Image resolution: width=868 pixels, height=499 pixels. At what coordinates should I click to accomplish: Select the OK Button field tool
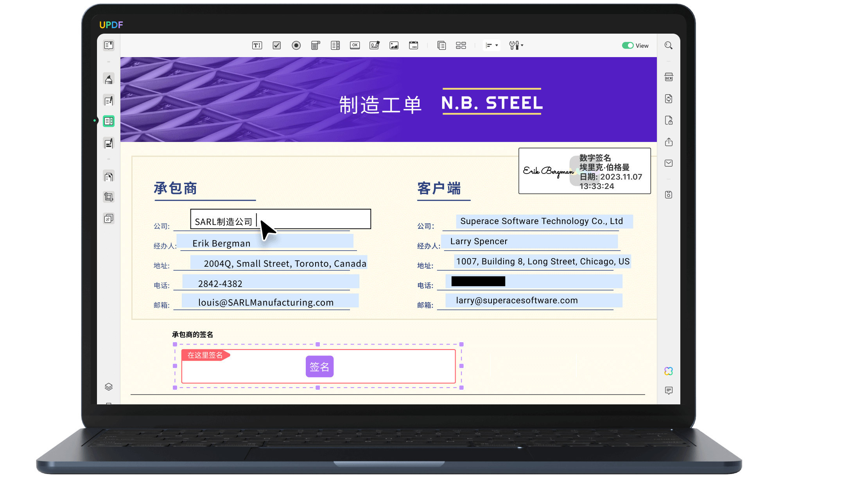(x=355, y=45)
